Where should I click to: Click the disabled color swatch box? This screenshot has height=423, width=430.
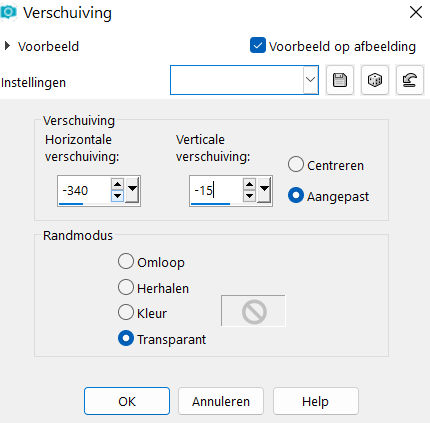click(253, 311)
